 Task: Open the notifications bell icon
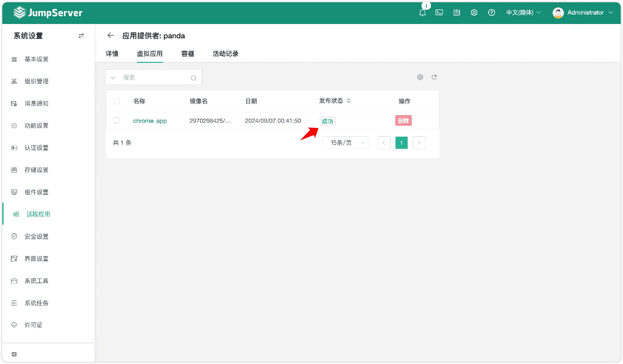point(422,13)
